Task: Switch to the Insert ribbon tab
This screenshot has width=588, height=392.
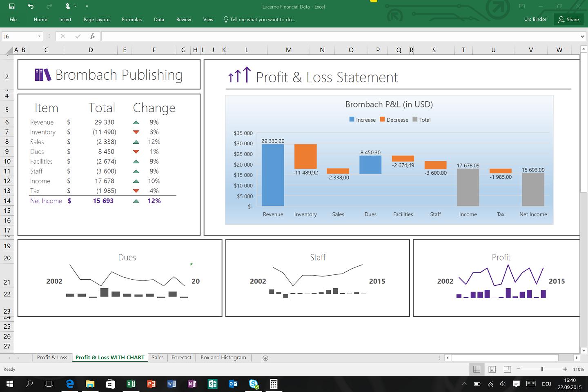Action: [x=65, y=20]
